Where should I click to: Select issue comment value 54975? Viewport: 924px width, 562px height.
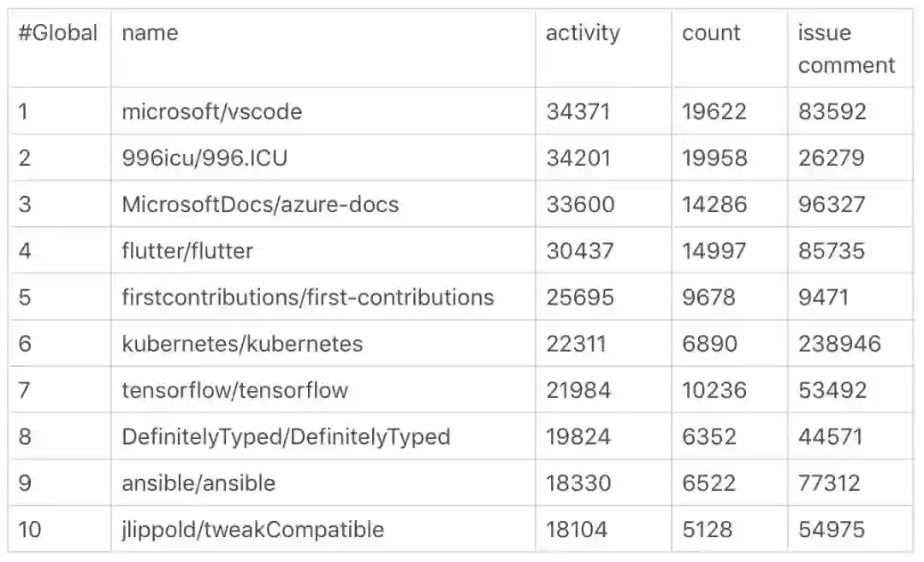coord(832,529)
